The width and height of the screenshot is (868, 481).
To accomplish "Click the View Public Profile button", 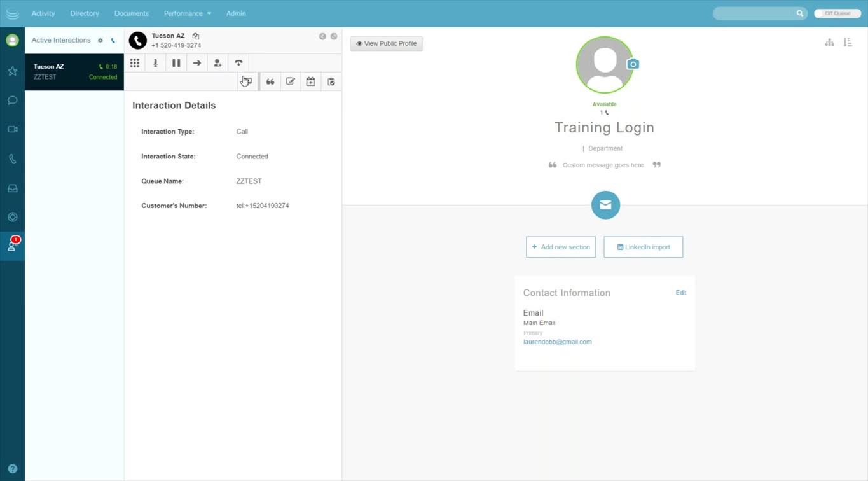I will [386, 43].
